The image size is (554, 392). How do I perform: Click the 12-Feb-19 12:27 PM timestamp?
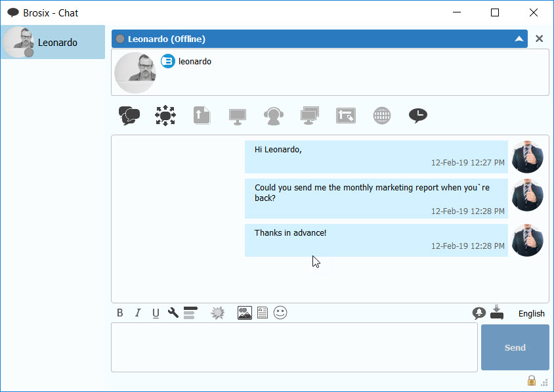point(468,163)
